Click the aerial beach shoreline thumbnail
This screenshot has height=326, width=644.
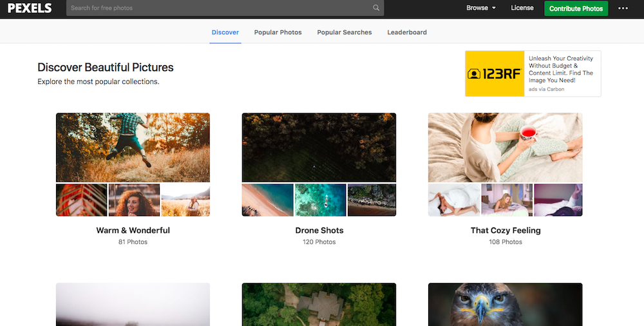tap(267, 200)
